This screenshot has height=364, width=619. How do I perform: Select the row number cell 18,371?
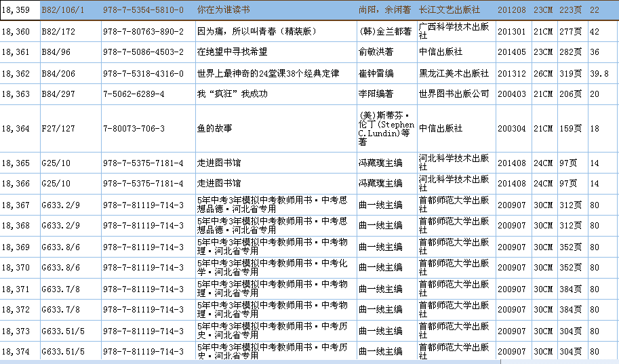pos(20,289)
